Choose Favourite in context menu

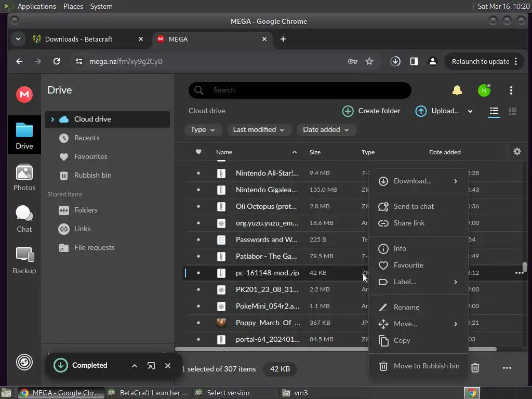click(418, 265)
